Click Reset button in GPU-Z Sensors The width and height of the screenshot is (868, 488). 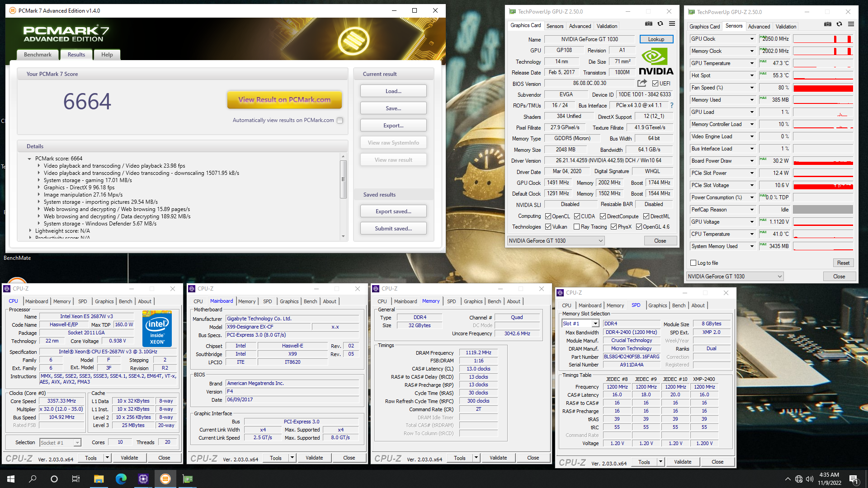coord(843,263)
